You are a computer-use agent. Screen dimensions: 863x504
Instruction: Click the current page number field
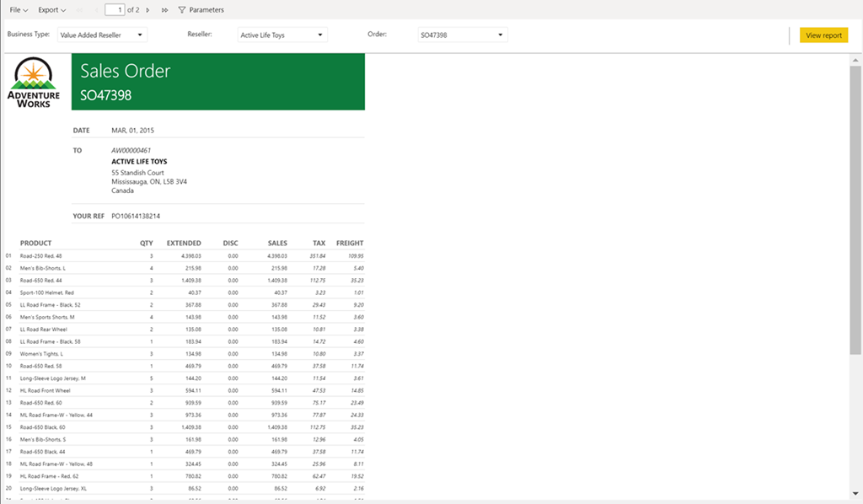(x=115, y=10)
